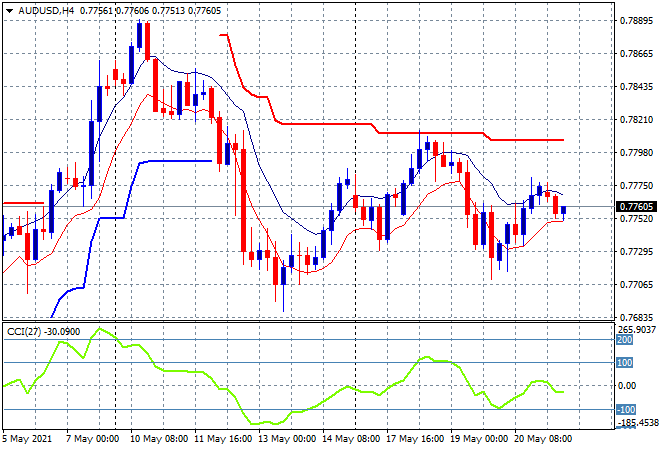The width and height of the screenshot is (660, 450).
Task: Click the last blue candlestick on chart
Action: (x=564, y=211)
